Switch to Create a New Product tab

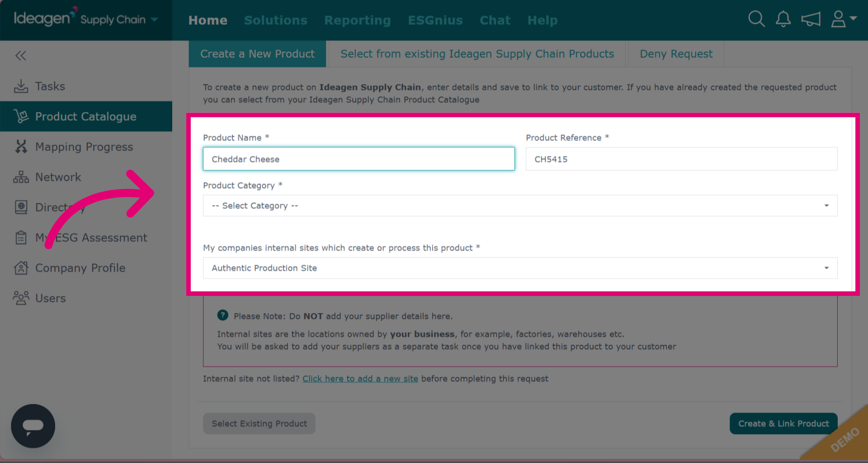tap(257, 54)
